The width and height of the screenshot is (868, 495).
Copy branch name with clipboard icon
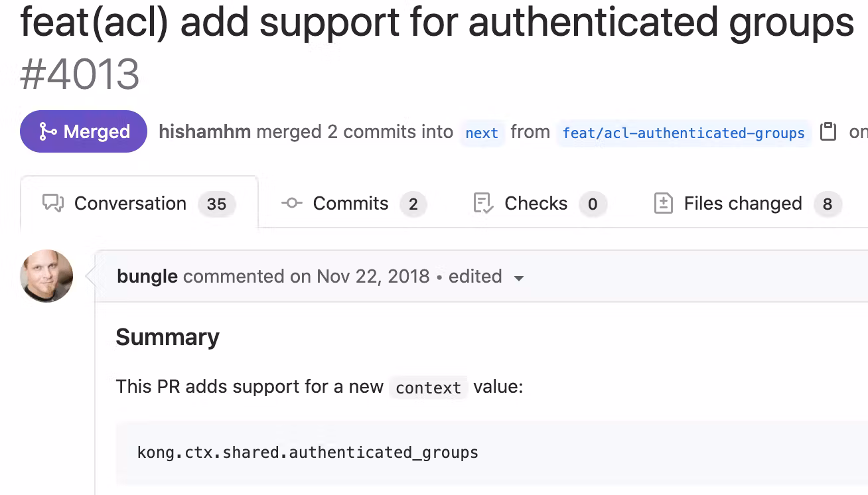[828, 132]
